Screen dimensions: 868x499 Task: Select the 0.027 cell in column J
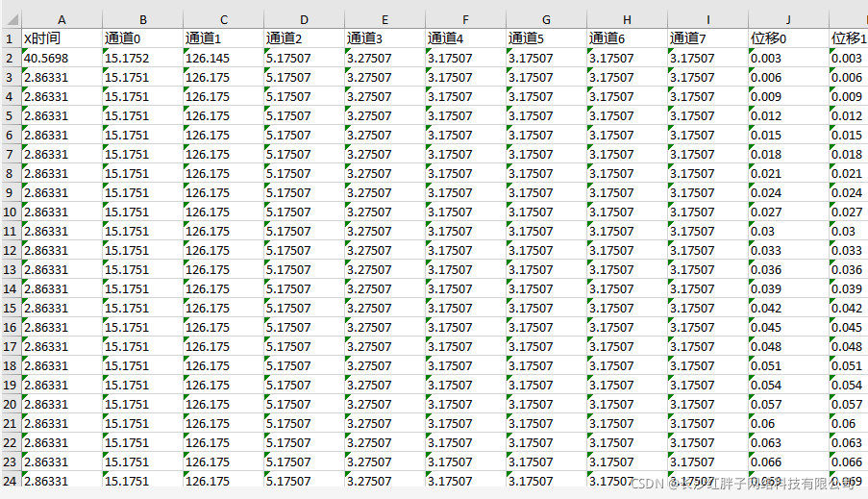pos(789,212)
